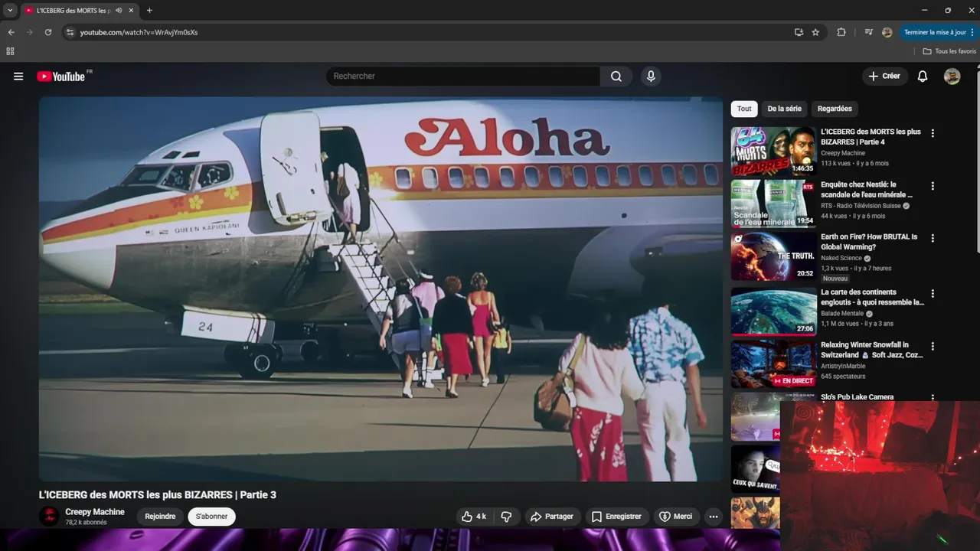This screenshot has height=551, width=980.
Task: View site information icon in address bar
Action: click(x=70, y=32)
